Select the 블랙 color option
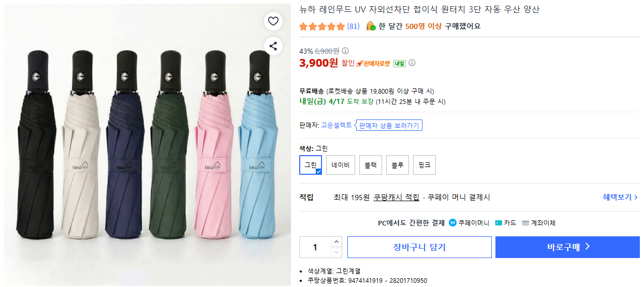The image size is (644, 287). (x=371, y=165)
